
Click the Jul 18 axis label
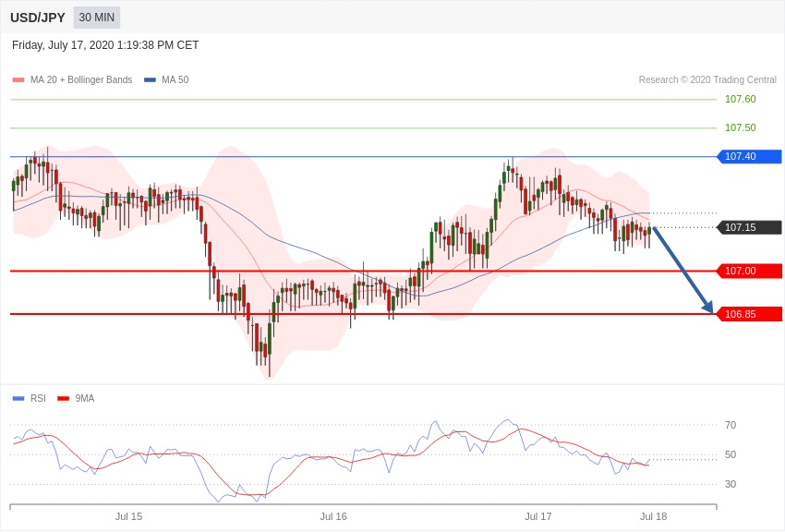pyautogui.click(x=653, y=516)
